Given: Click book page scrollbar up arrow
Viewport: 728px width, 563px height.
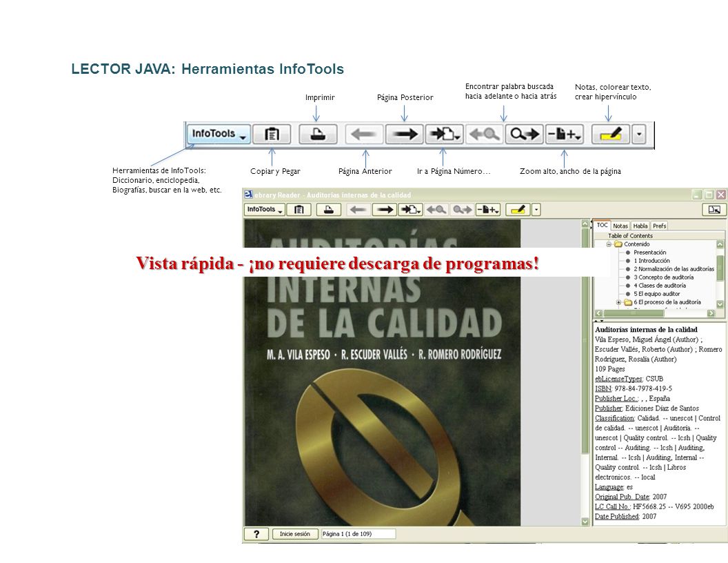Looking at the screenshot, I should click(x=585, y=224).
